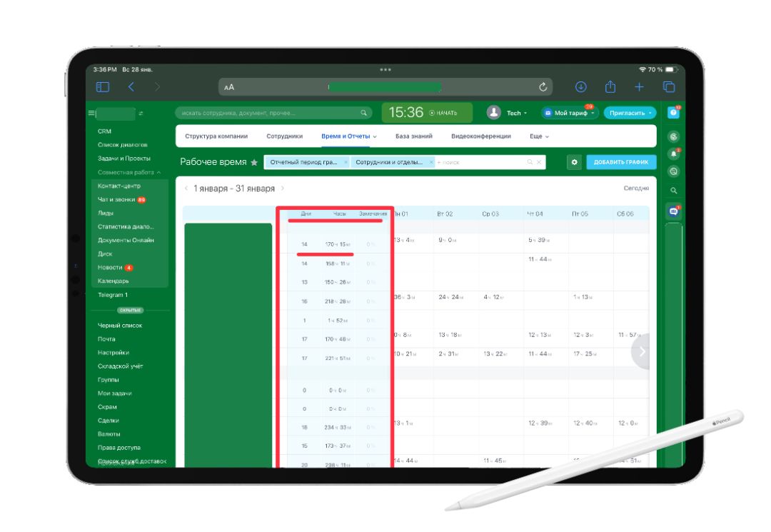Image resolution: width=771 pixels, height=532 pixels.
Task: Go back with Safari's back arrow
Action: tap(131, 87)
